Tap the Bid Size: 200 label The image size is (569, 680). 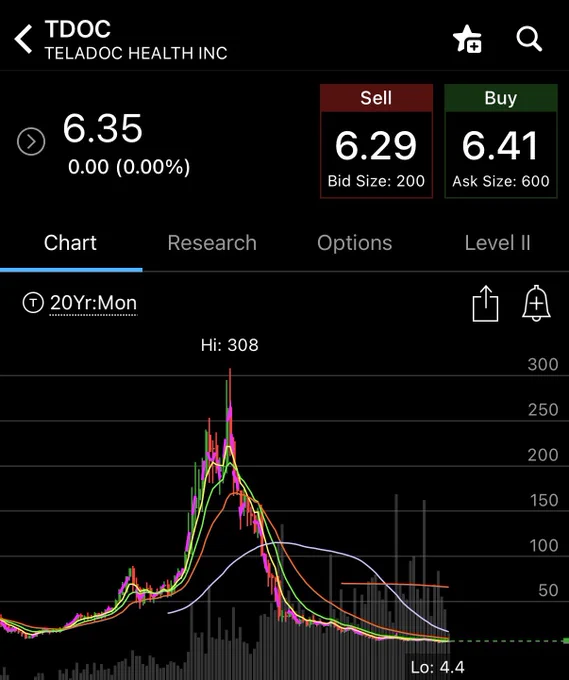coord(376,181)
